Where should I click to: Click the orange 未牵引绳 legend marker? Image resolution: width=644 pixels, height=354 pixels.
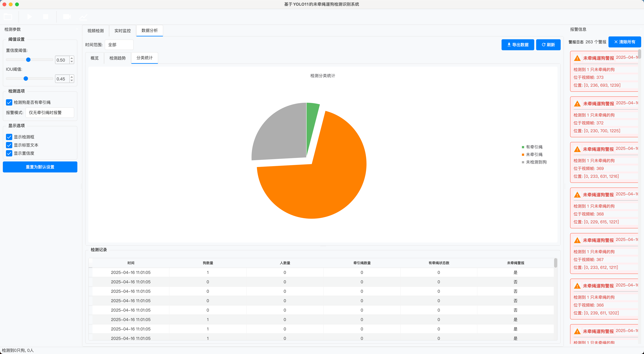[523, 155]
